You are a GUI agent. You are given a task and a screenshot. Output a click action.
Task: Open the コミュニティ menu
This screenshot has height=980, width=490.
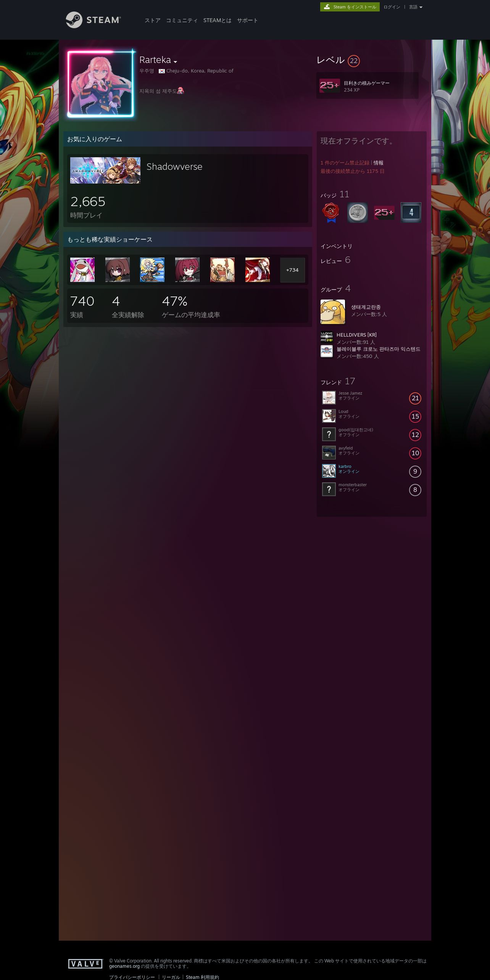point(182,20)
